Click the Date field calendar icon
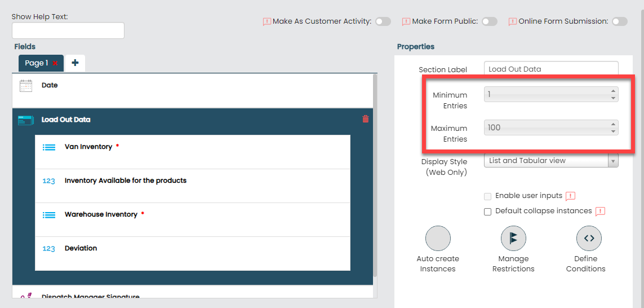This screenshot has height=308, width=644. tap(26, 86)
